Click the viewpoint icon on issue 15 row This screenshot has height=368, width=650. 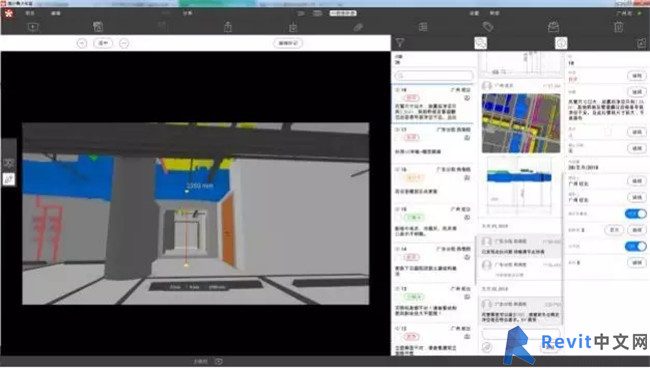pos(467,218)
